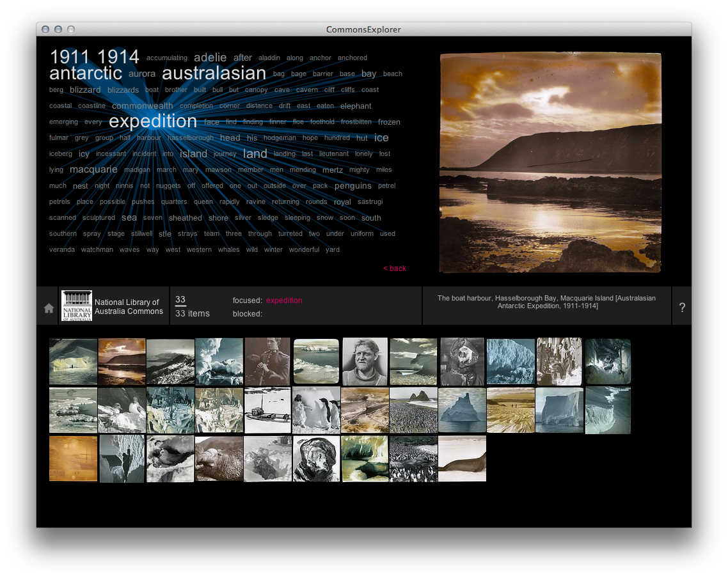Click the National Library of Australia logo
The image size is (728, 578).
tap(76, 306)
